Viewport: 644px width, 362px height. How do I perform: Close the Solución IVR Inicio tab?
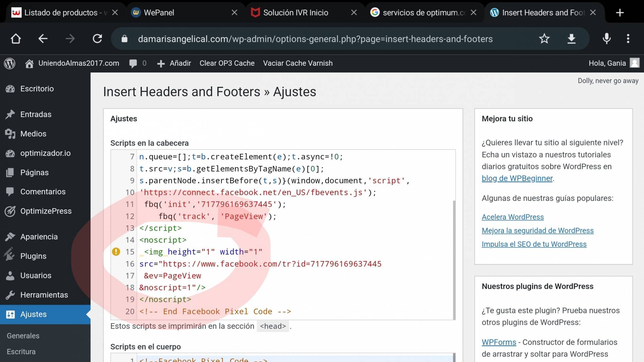pos(354,13)
